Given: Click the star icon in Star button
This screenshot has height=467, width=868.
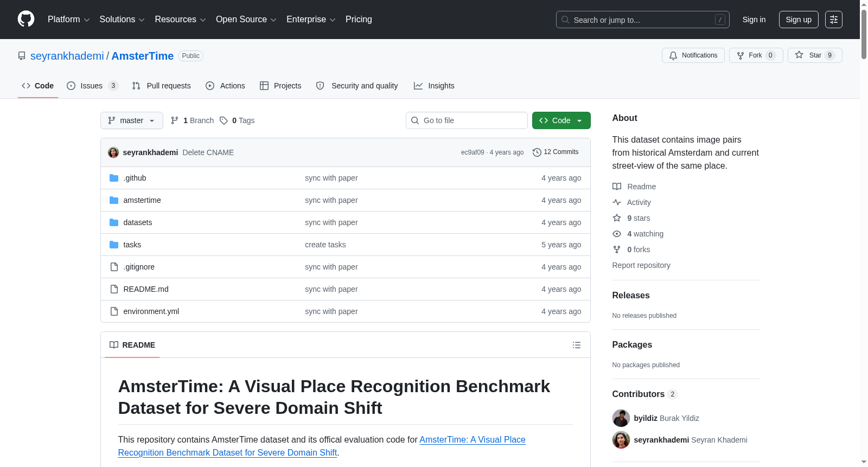Looking at the screenshot, I should pos(799,55).
